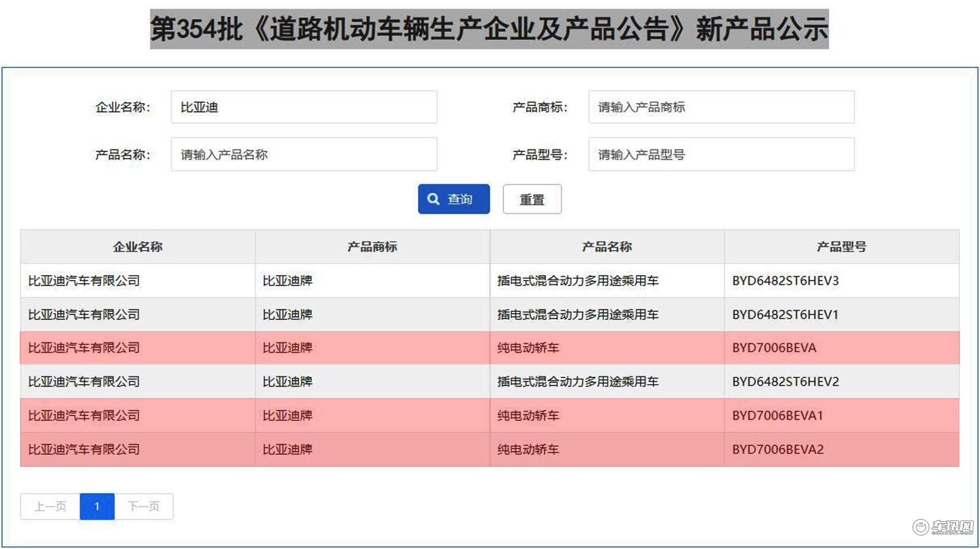Click 纯电动轿车 in the BYD7006BEVA2 row
This screenshot has width=980, height=549.
click(528, 449)
